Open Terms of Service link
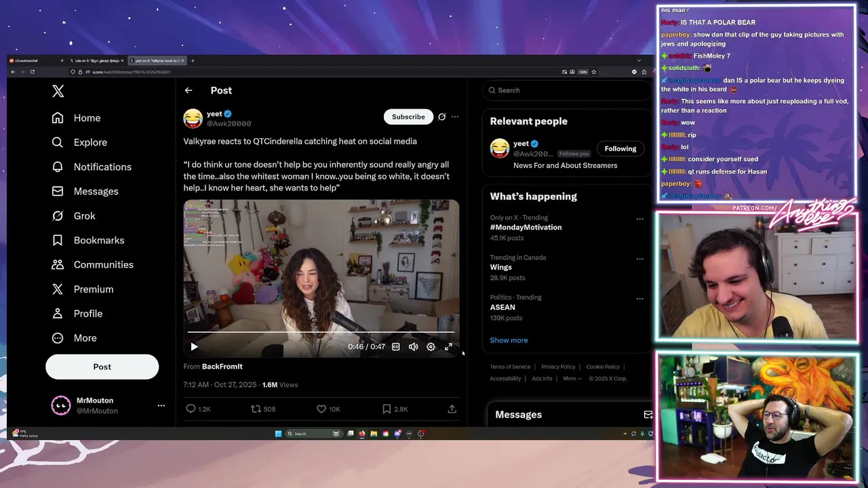The width and height of the screenshot is (868, 488). pyautogui.click(x=510, y=367)
